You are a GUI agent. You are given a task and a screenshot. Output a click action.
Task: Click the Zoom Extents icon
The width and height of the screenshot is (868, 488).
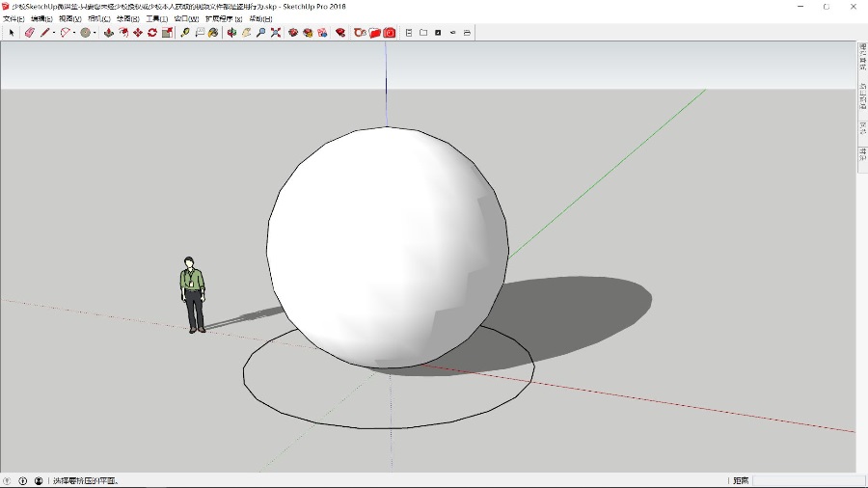(x=276, y=33)
